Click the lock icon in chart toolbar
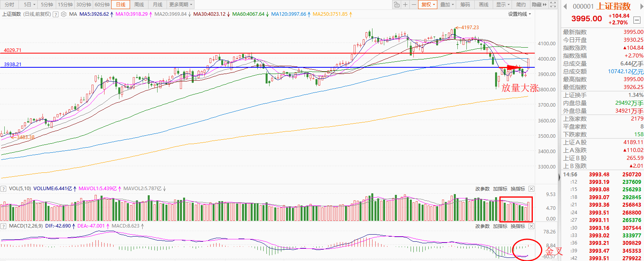Viewport: 644px width, 261px height. tap(397, 5)
